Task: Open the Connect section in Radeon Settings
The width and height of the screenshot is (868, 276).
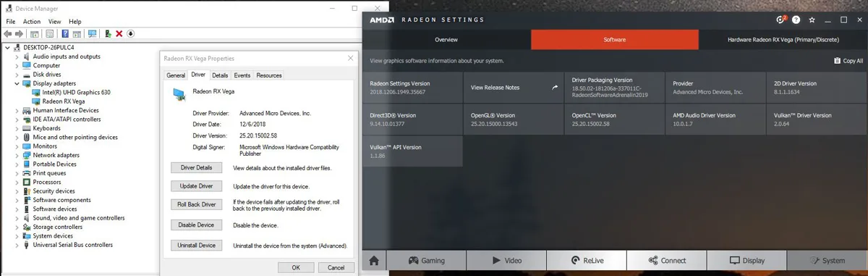Action: tap(666, 261)
